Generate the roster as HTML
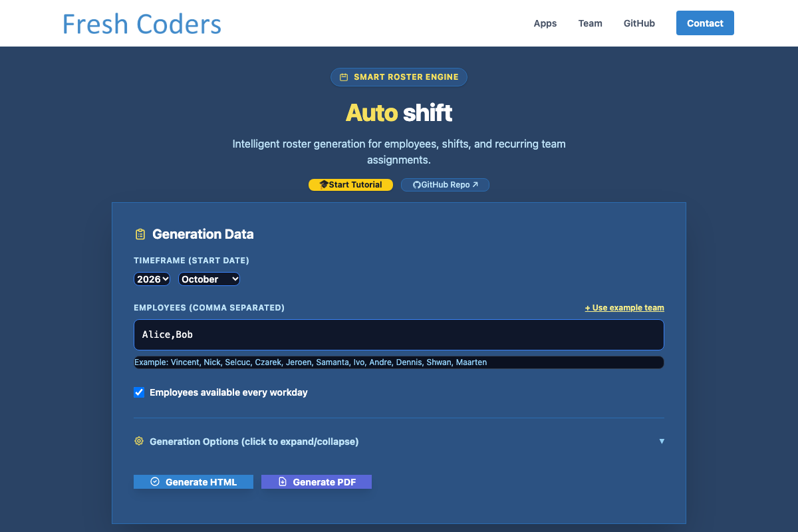 pyautogui.click(x=194, y=482)
